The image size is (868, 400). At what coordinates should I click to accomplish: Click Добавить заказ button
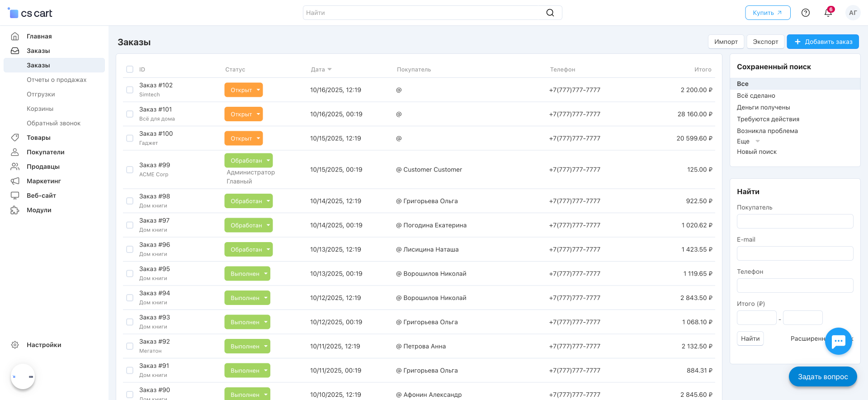[823, 42]
